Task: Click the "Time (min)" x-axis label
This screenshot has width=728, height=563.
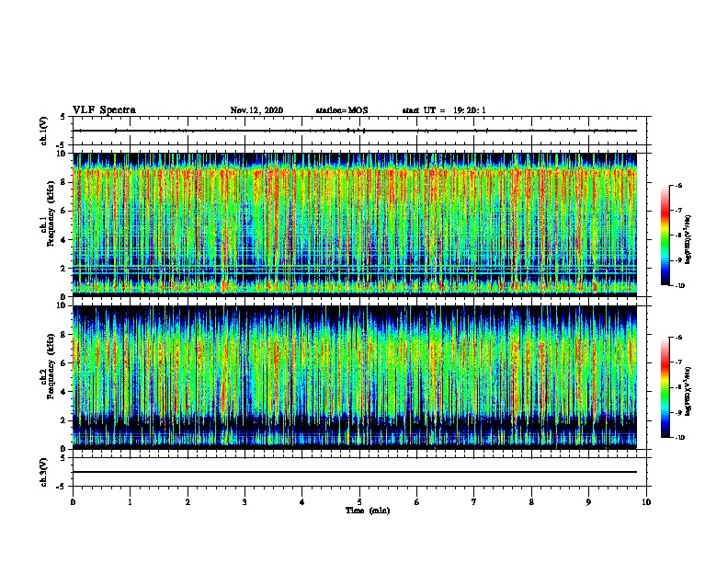Action: click(x=368, y=511)
